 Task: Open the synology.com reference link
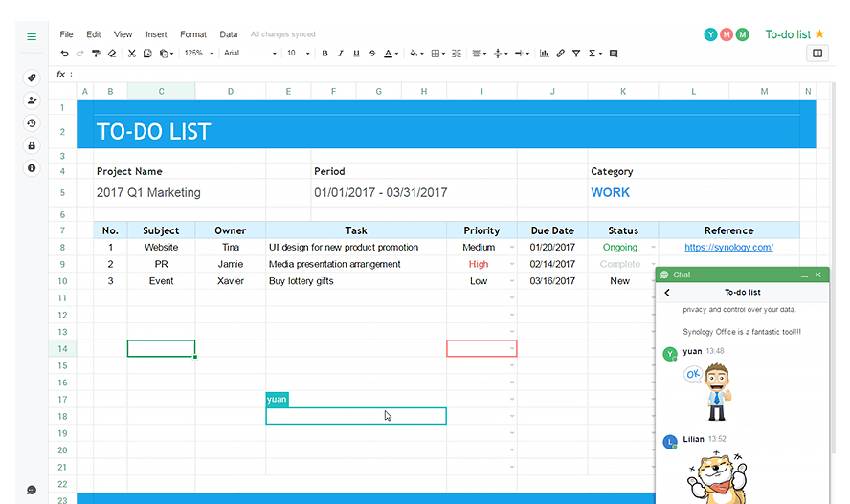point(728,248)
